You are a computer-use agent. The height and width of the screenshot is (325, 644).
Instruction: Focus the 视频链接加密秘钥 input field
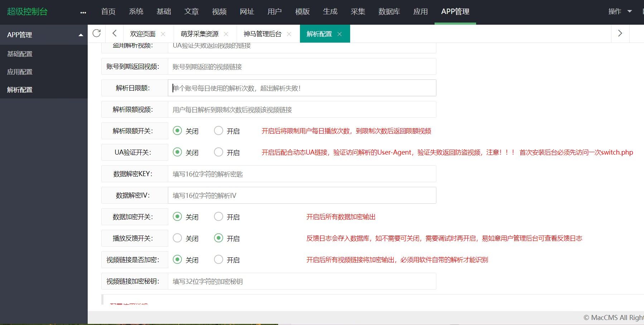pyautogui.click(x=302, y=281)
